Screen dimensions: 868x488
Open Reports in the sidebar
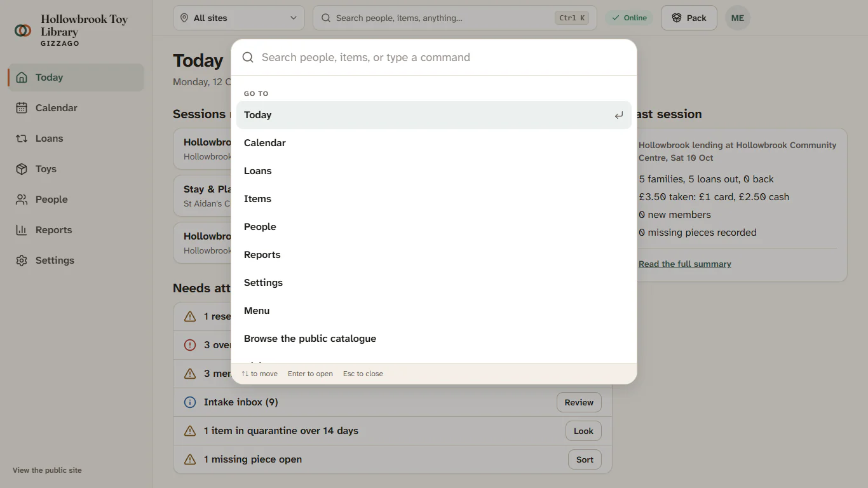point(76,230)
